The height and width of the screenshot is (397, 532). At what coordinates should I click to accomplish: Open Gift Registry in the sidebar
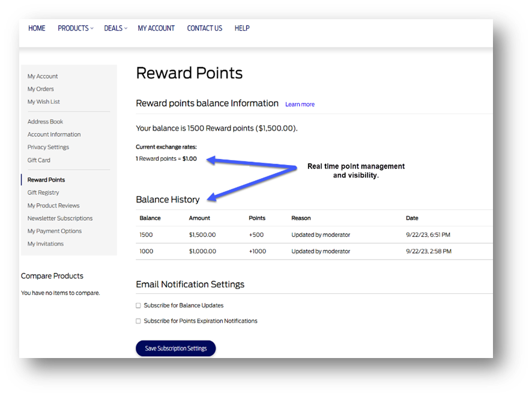pyautogui.click(x=43, y=193)
